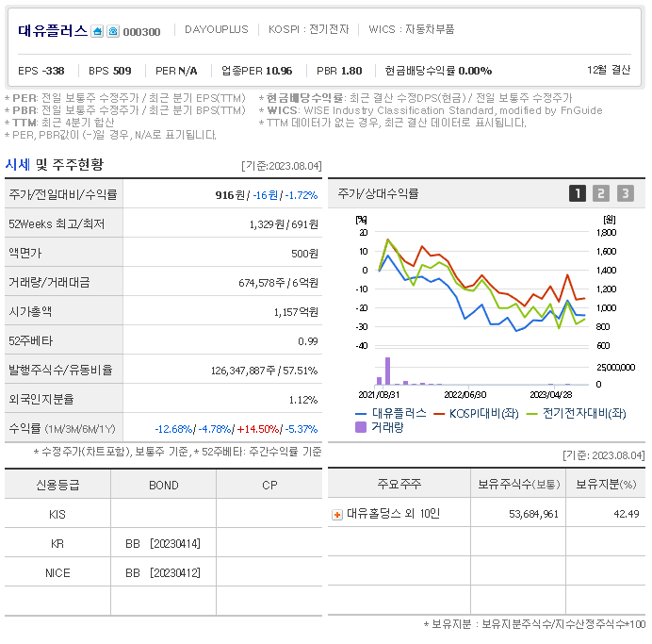Click the 대유플러스 company name title
The image size is (652, 644).
coord(53,31)
